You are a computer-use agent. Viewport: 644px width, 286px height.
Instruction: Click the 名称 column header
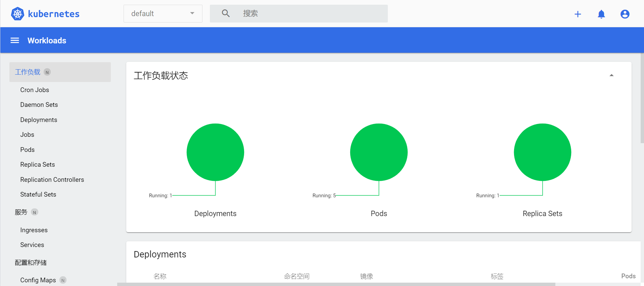coord(160,276)
